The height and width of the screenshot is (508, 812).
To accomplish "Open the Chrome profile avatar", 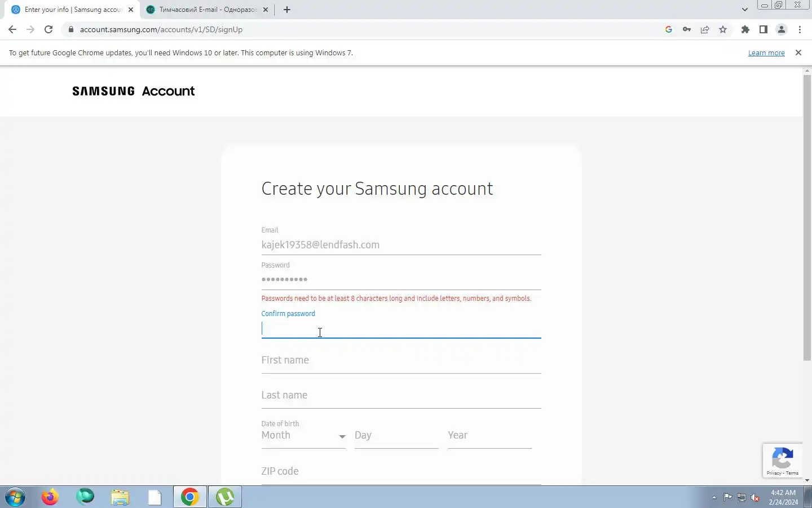I will click(782, 29).
